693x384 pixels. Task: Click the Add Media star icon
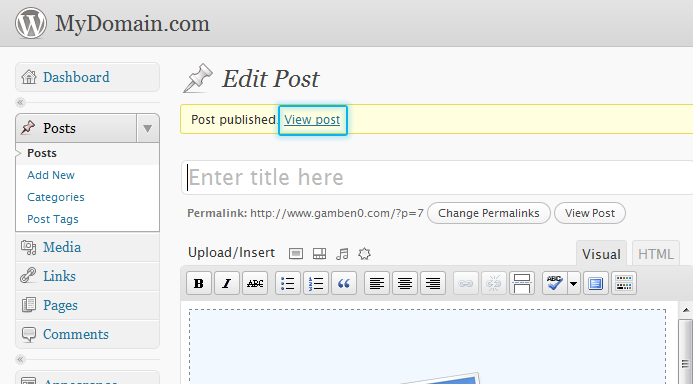click(364, 254)
